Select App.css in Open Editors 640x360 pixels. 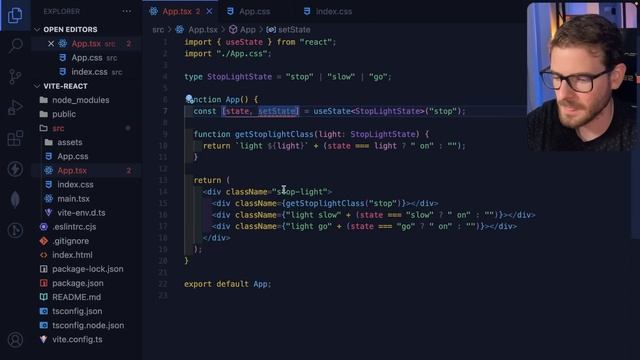87,58
